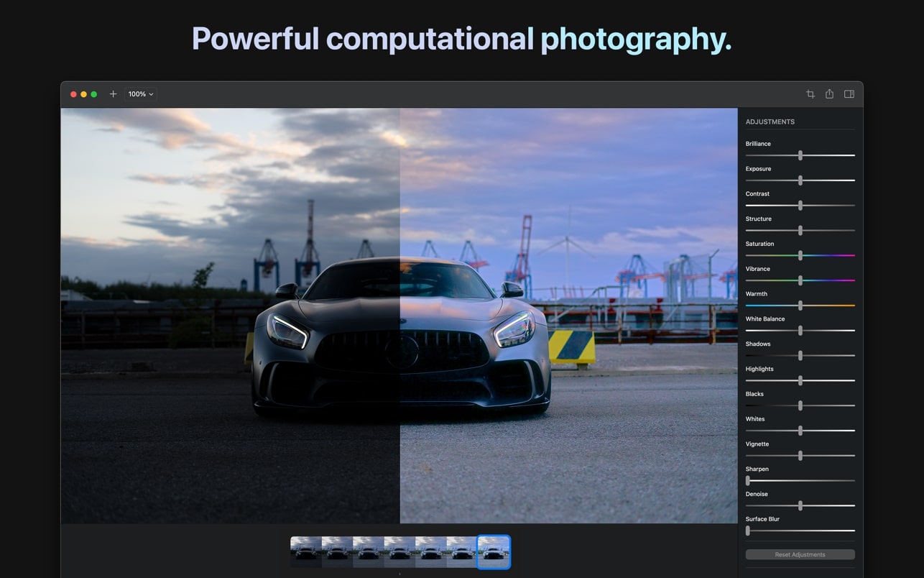Click the Saturation slider knob
Screen dimensions: 924x578
tap(800, 255)
